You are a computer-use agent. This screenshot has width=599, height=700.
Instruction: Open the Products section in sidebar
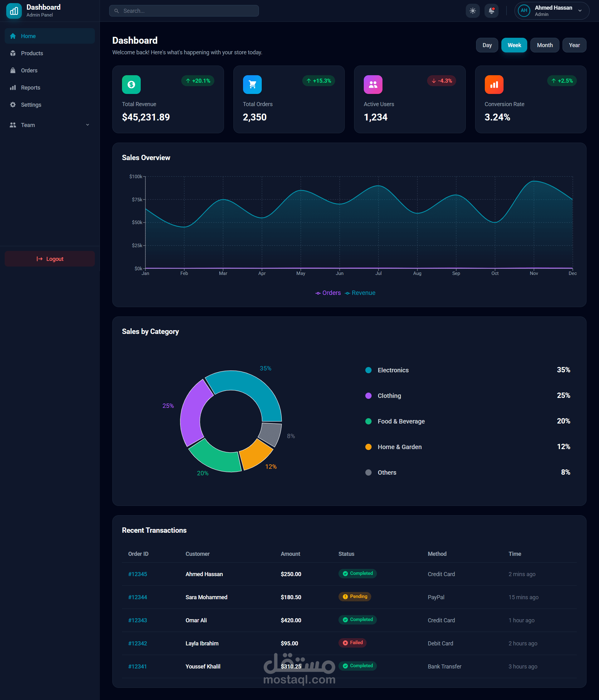32,53
